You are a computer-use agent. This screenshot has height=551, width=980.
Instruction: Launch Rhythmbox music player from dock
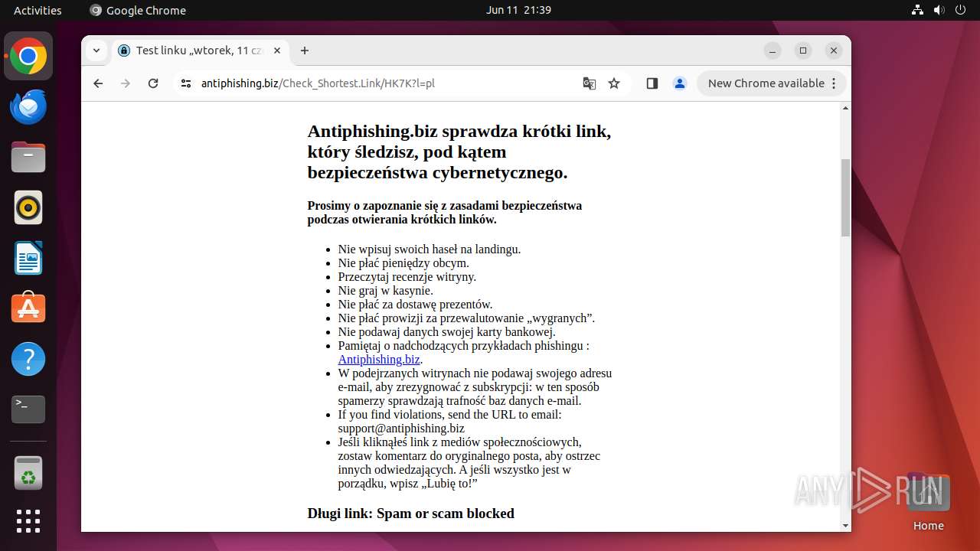click(x=28, y=207)
